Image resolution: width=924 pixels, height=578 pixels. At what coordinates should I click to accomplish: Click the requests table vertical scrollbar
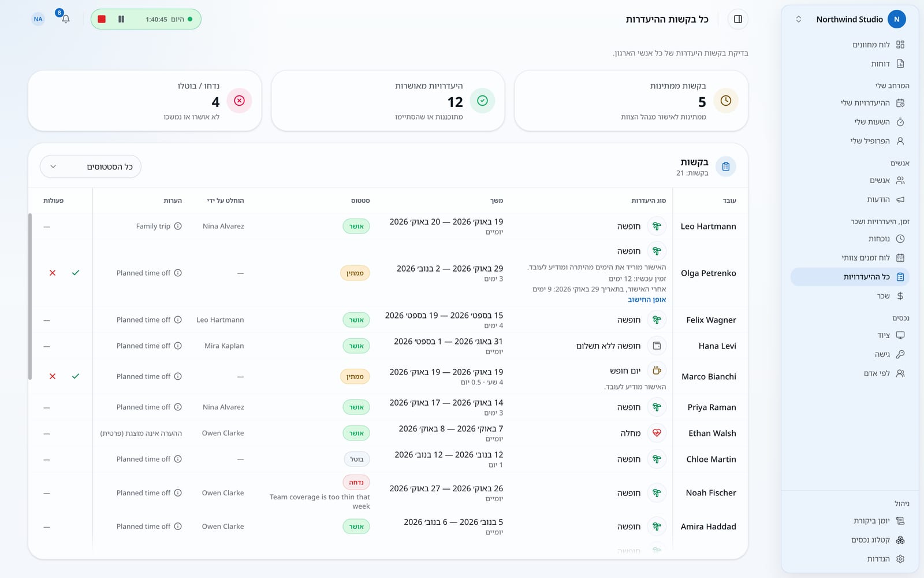(30, 297)
